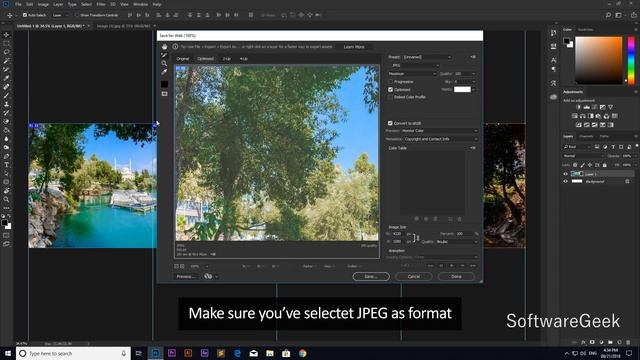
Task: Click the Percent input field
Action: tap(464, 234)
